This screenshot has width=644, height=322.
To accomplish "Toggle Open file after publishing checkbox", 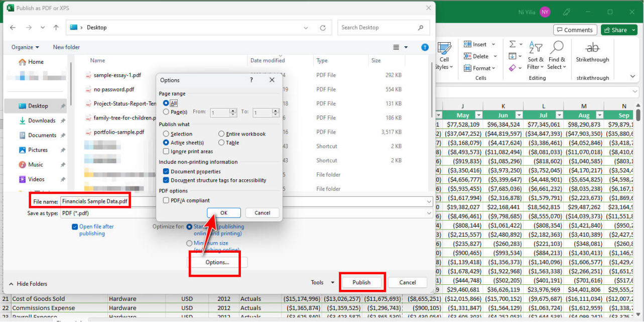I will coord(75,227).
